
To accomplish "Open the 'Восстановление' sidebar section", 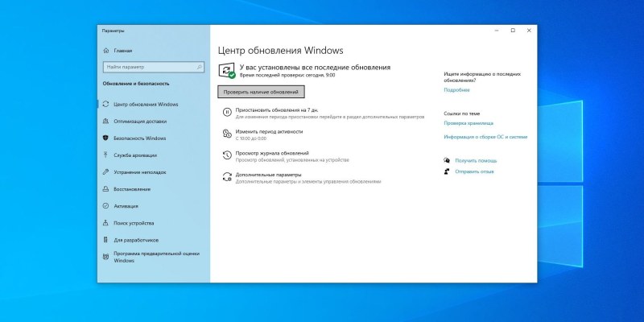I will (132, 188).
